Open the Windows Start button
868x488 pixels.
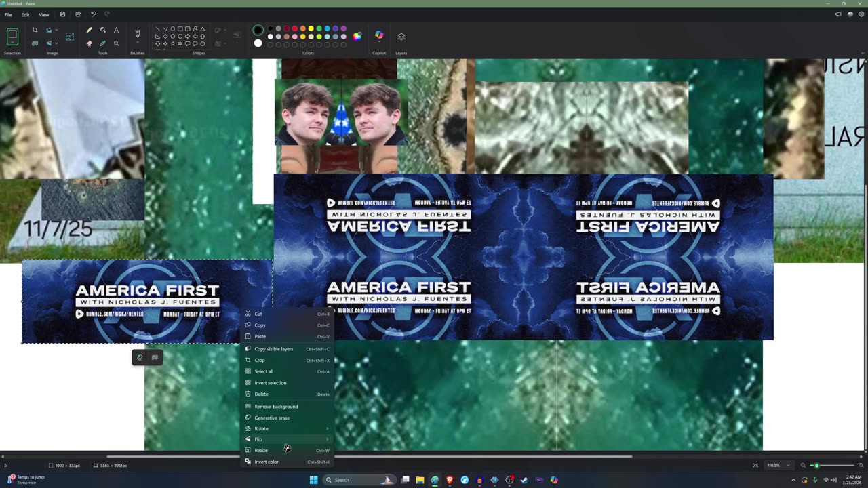pos(313,480)
